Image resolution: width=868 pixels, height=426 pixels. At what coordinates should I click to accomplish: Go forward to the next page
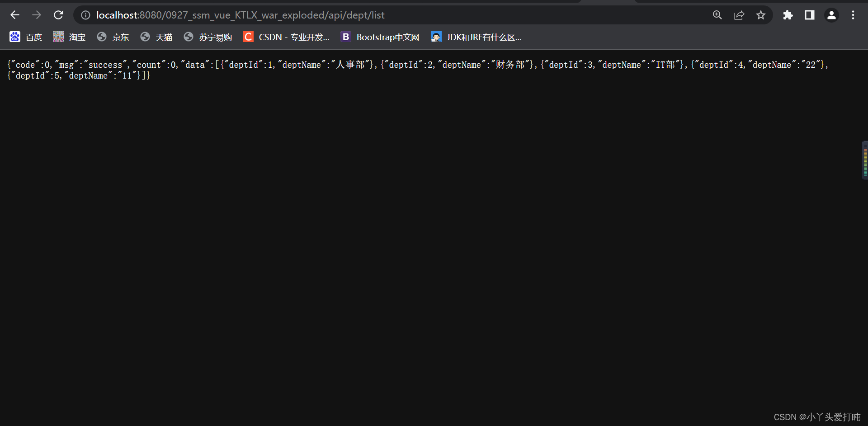(37, 15)
